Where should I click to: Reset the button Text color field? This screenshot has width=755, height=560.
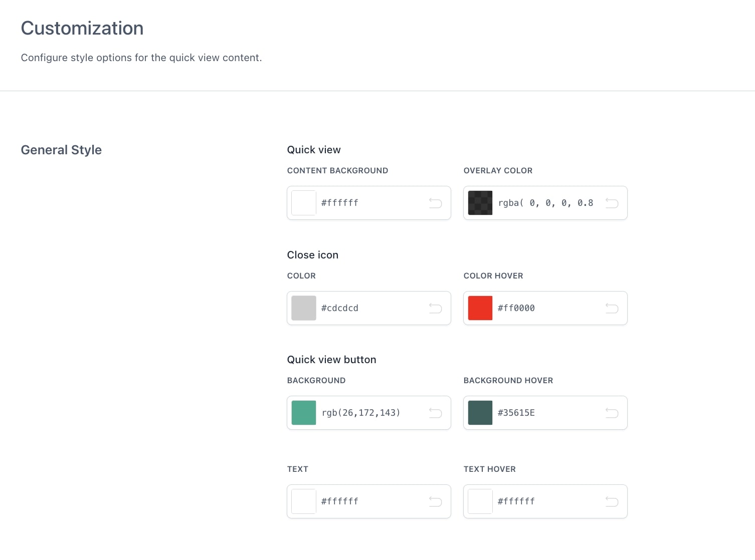coord(435,501)
